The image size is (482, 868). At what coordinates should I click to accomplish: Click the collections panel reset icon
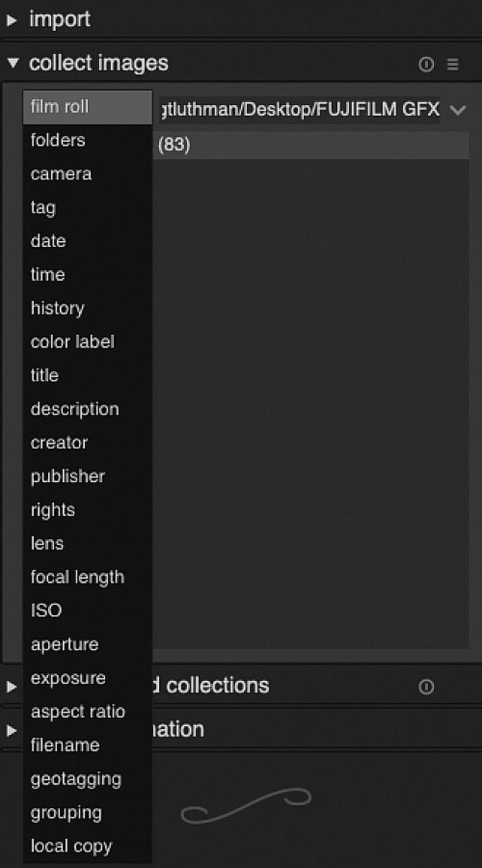(426, 687)
